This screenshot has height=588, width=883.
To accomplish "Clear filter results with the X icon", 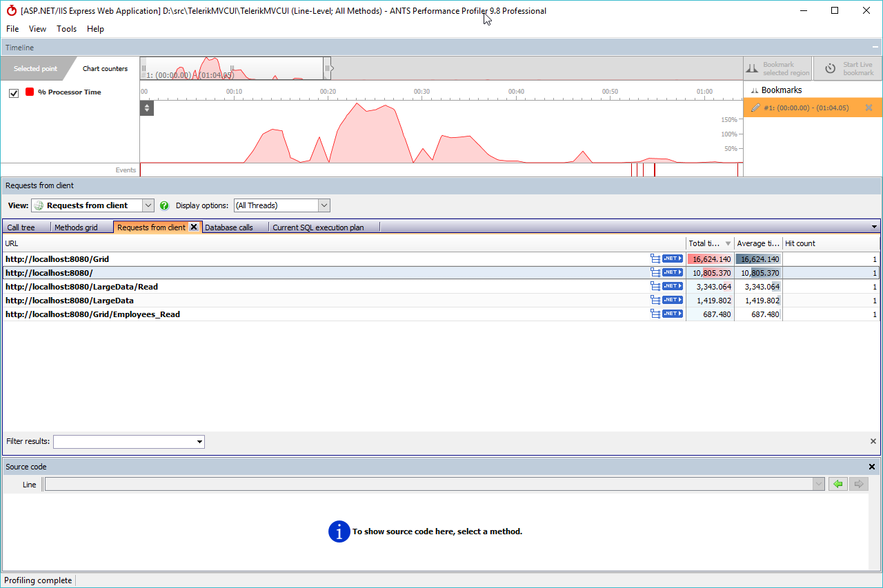I will tap(873, 441).
